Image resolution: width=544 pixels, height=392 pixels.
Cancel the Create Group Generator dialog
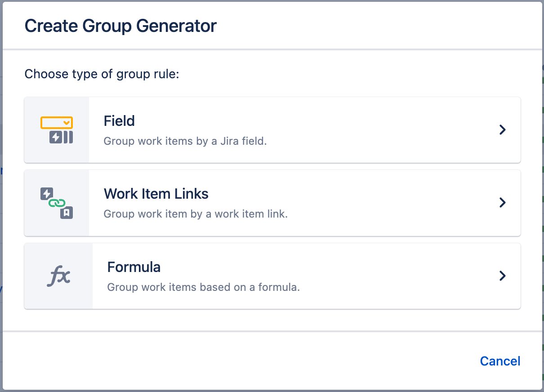[x=500, y=361]
